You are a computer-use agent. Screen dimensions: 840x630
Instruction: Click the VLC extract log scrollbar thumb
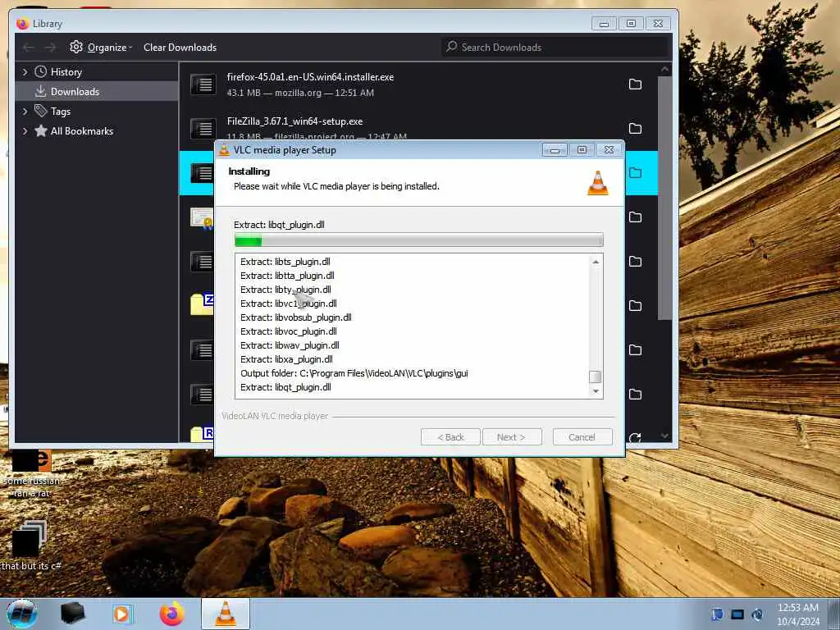click(x=596, y=377)
